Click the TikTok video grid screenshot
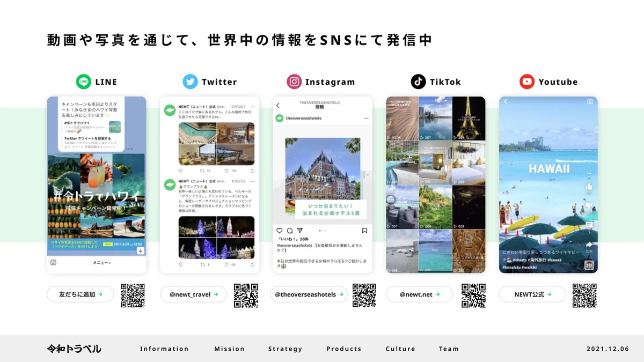This screenshot has width=644, height=362. 436,184
